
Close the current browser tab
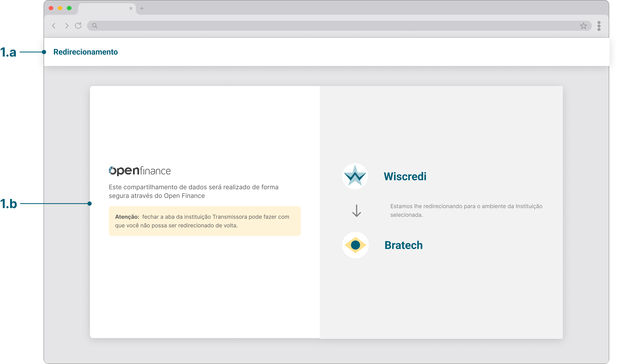(x=131, y=8)
